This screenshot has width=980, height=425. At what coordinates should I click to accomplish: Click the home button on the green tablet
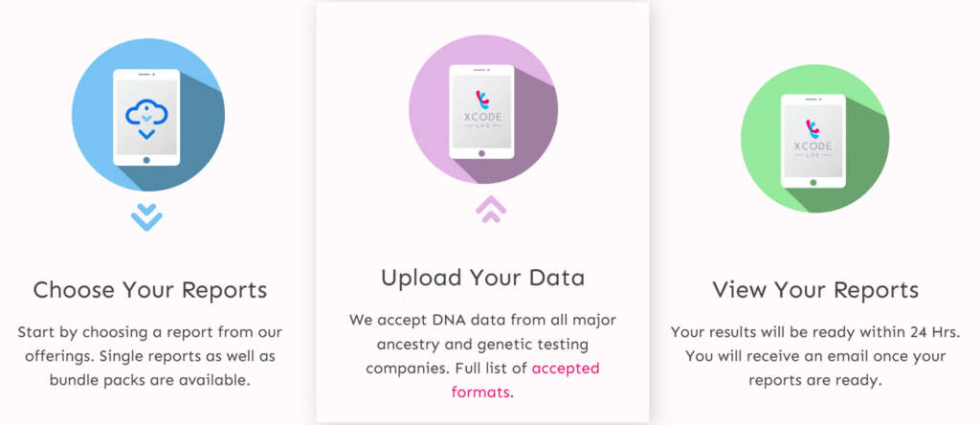813,183
